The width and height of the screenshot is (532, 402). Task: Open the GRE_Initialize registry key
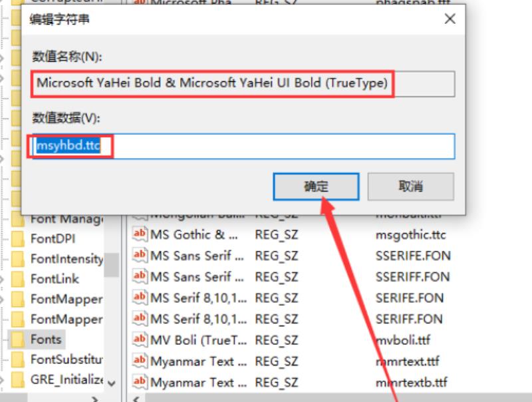(67, 379)
